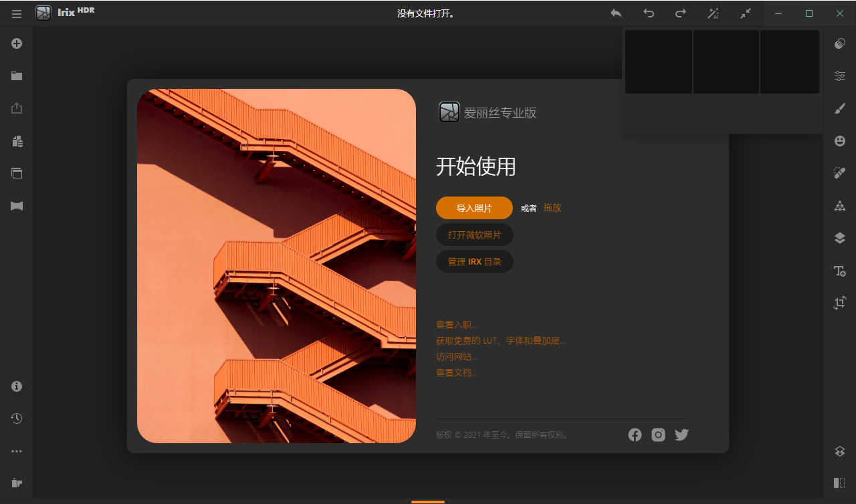This screenshot has height=504, width=856.
Task: Select the Text tool
Action: 839,271
